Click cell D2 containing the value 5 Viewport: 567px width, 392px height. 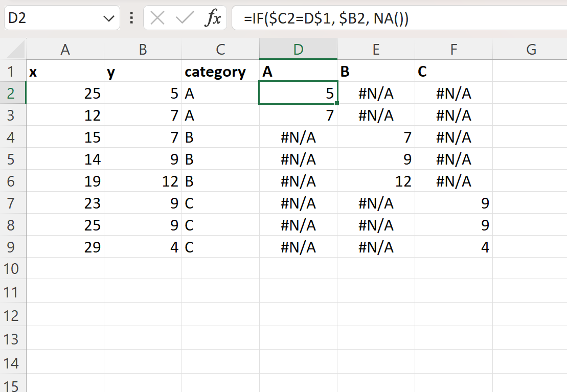tap(298, 93)
